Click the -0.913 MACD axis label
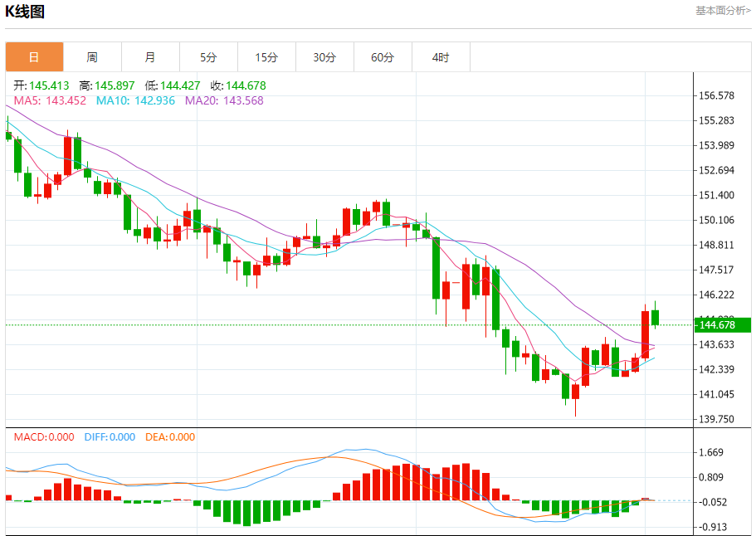Image resolution: width=756 pixels, height=536 pixels. [x=713, y=528]
